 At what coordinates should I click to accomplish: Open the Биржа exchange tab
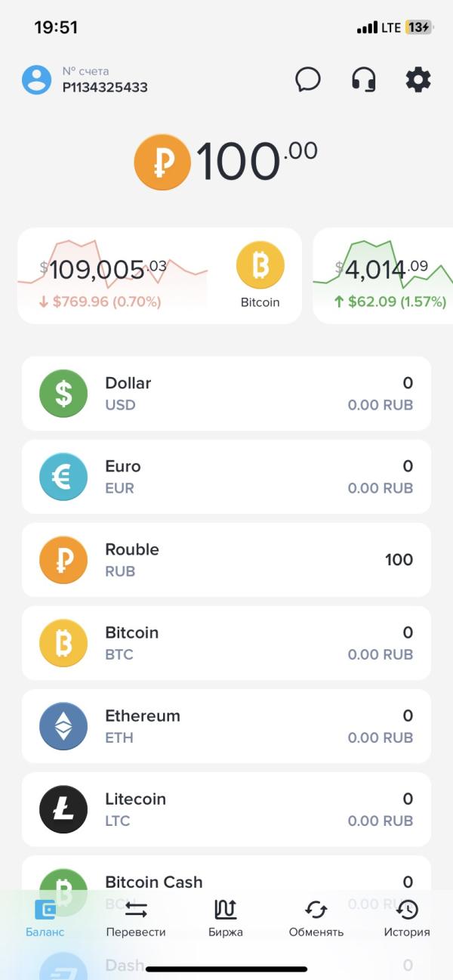pyautogui.click(x=226, y=918)
